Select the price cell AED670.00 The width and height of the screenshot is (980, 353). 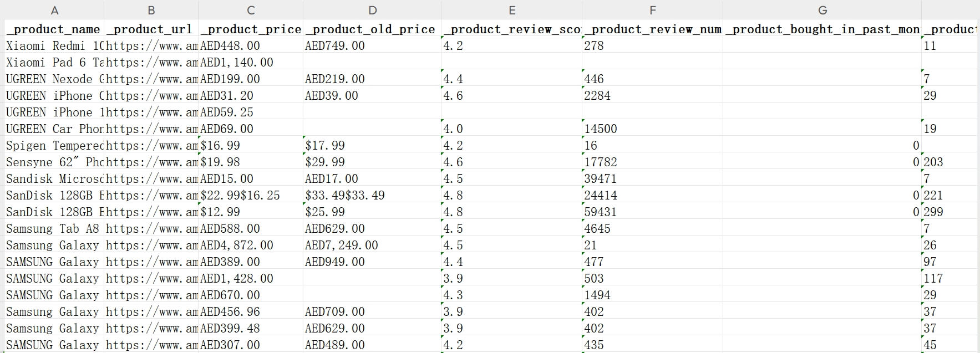251,295
